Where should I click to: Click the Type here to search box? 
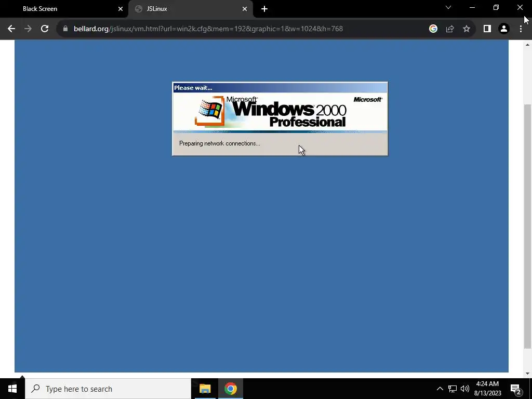[x=108, y=389]
